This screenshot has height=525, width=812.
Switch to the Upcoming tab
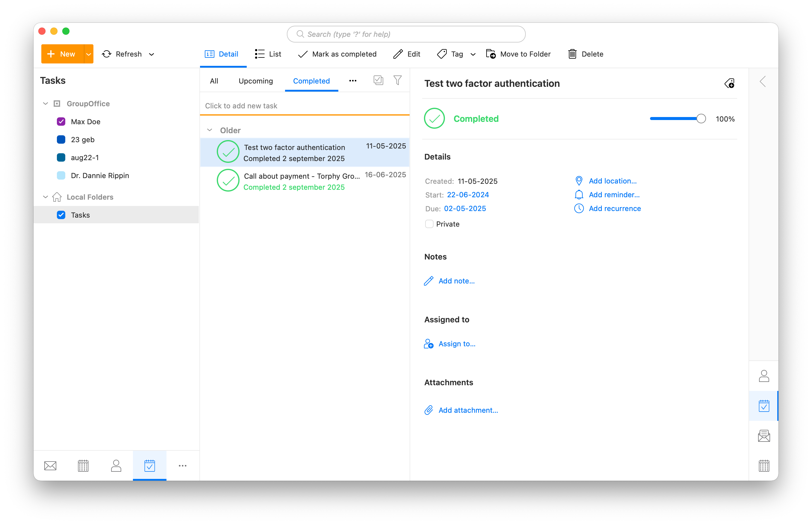255,81
